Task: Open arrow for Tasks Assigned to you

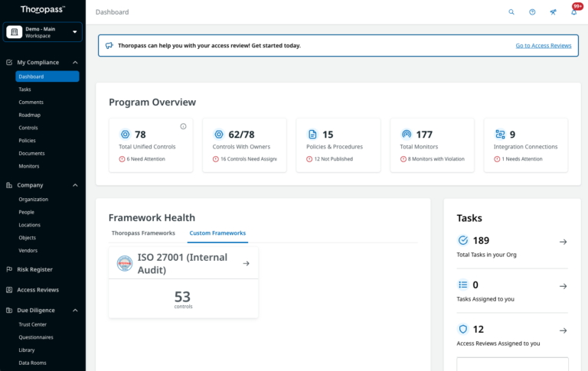Action: 563,286
